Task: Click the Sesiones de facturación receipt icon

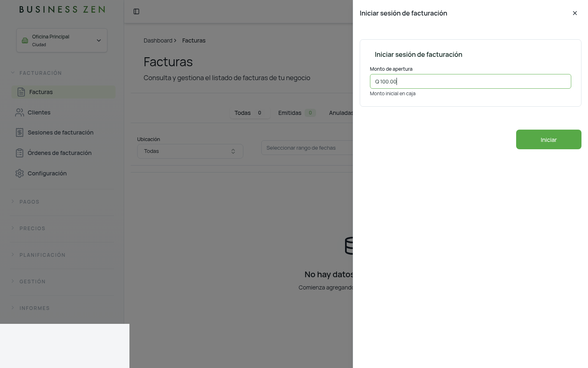Action: pyautogui.click(x=20, y=132)
